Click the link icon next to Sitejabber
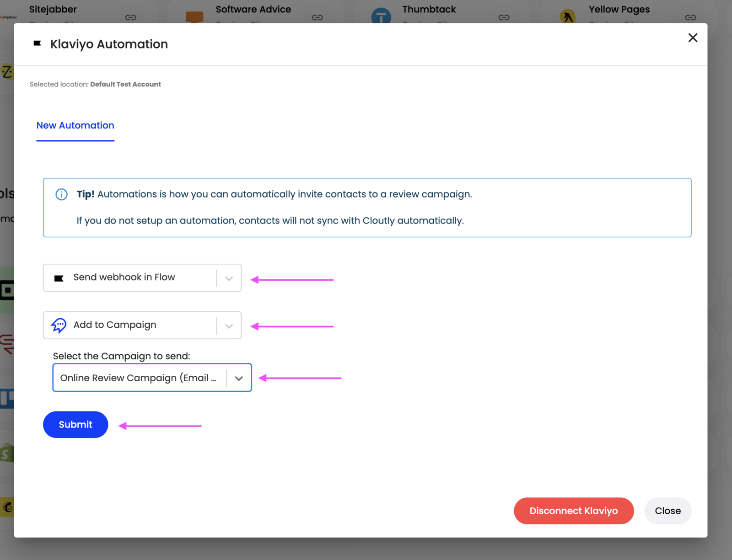 [x=131, y=17]
